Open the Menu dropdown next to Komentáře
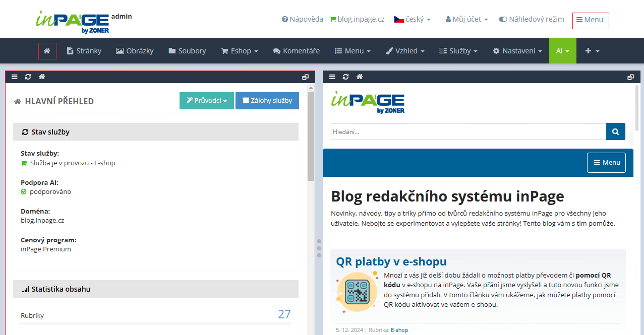644x335 pixels. tap(353, 51)
